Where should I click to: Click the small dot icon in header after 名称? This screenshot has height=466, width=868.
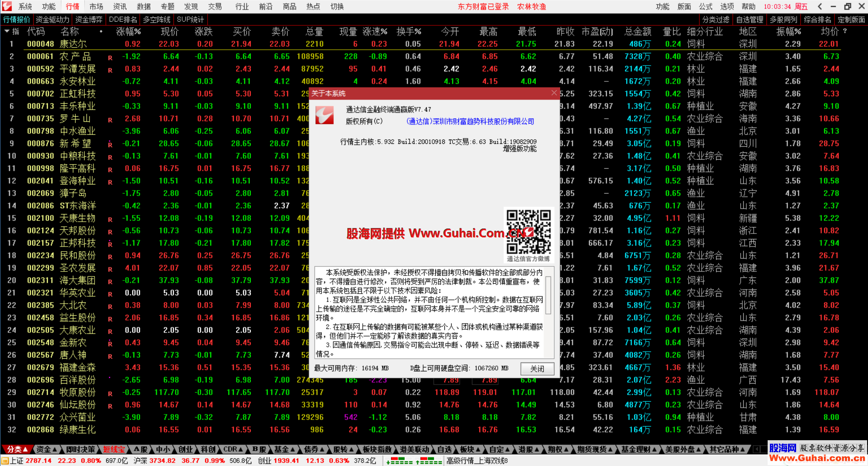101,32
